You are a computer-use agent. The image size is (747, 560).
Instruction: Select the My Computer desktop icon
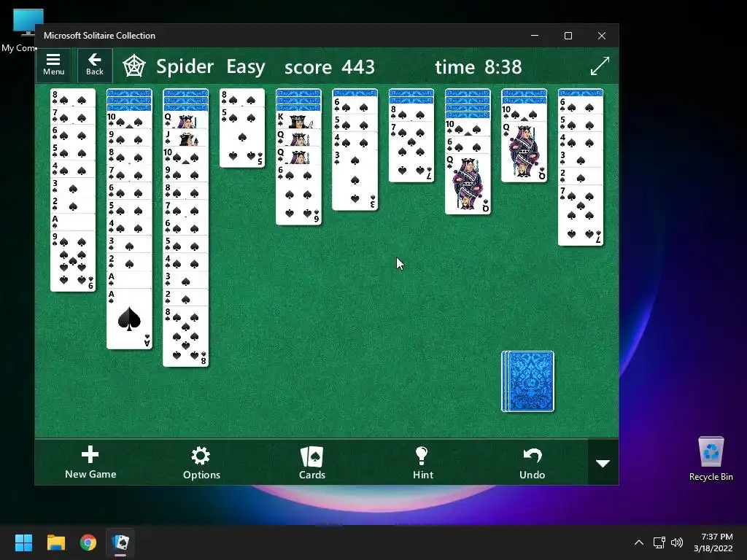coord(21,29)
